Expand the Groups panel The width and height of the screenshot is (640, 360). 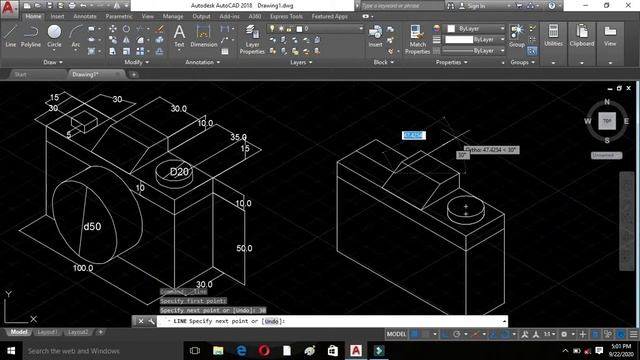522,62
